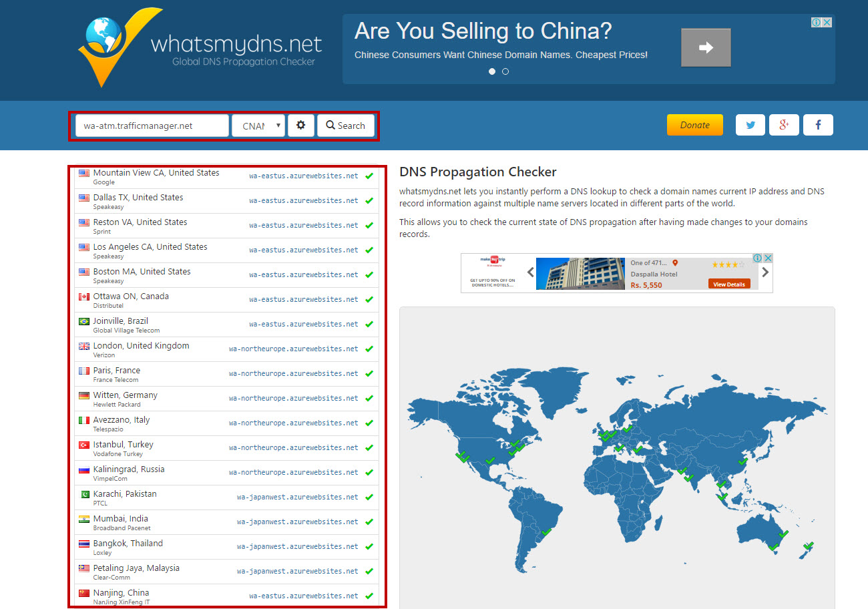The width and height of the screenshot is (868, 609).
Task: Click the Mountain View CA United States flag
Action: [x=84, y=173]
